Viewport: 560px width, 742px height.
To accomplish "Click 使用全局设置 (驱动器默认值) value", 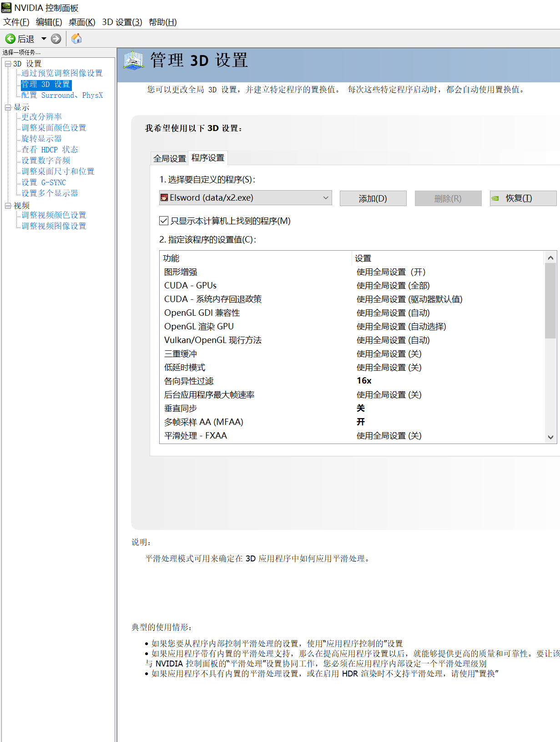I will [x=409, y=299].
